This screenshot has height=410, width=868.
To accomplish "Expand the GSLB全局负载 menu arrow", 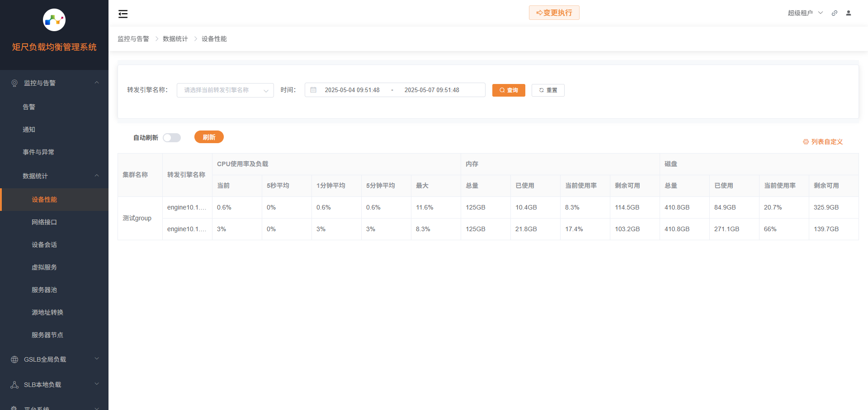I will (x=97, y=359).
